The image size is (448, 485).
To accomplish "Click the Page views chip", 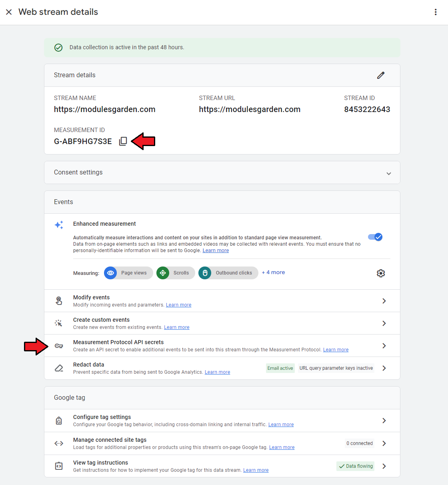I will (x=128, y=273).
